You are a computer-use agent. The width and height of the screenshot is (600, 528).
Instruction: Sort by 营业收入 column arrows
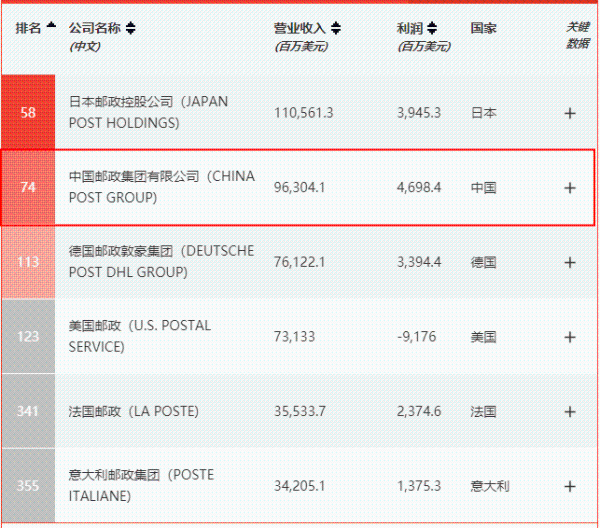[335, 28]
